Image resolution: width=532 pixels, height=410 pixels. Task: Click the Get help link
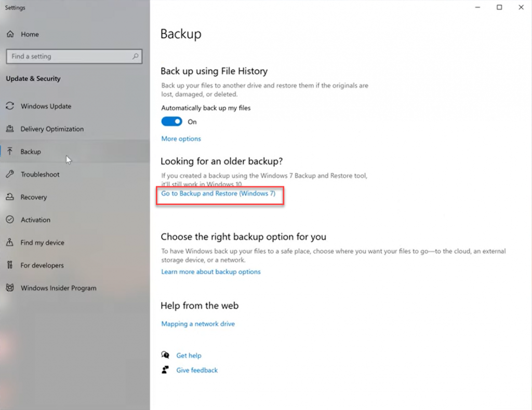pos(189,356)
